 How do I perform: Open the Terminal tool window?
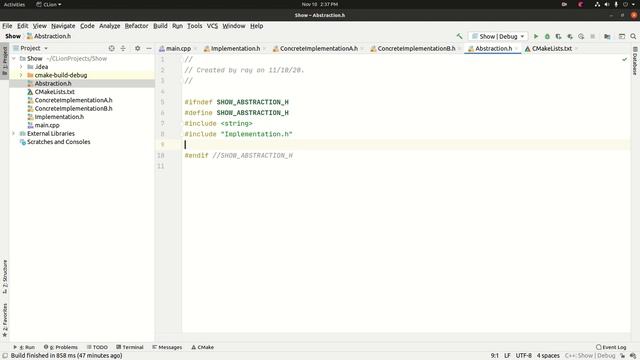point(130,347)
